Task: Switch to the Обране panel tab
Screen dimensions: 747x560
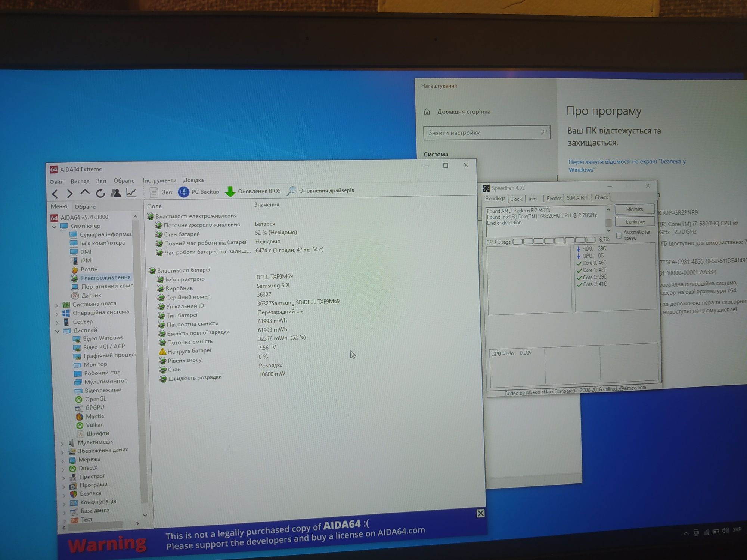Action: [85, 206]
